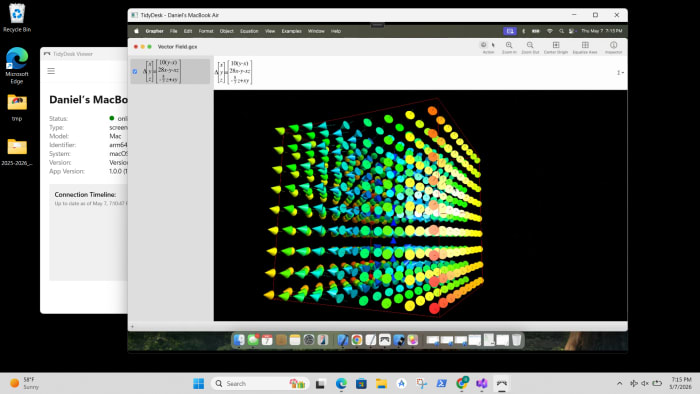Open the File menu in Grapher
700x394 pixels.
pos(174,31)
